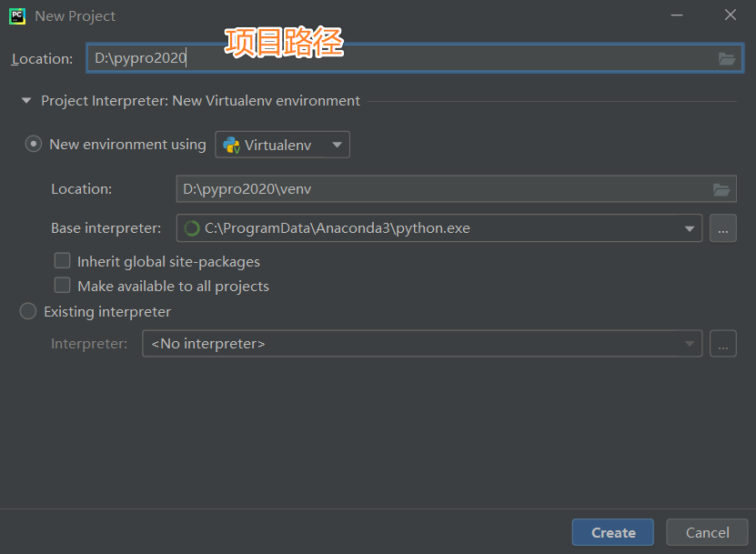The width and height of the screenshot is (756, 554).
Task: Select Existing interpreter radio button
Action: 28,311
